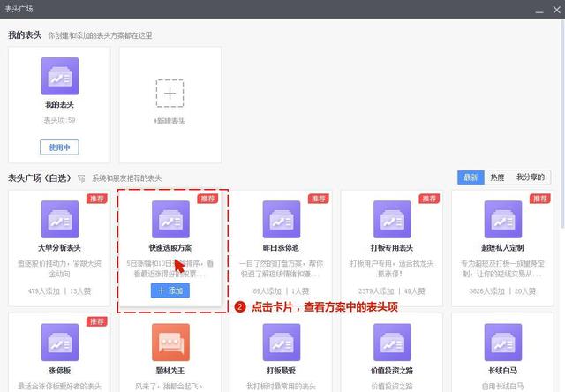Click the 表头项:59 text
Screen dimensions: 565x392
click(x=59, y=120)
